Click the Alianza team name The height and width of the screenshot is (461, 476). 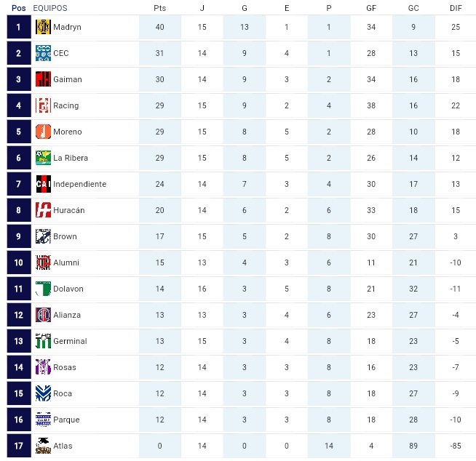click(x=67, y=315)
